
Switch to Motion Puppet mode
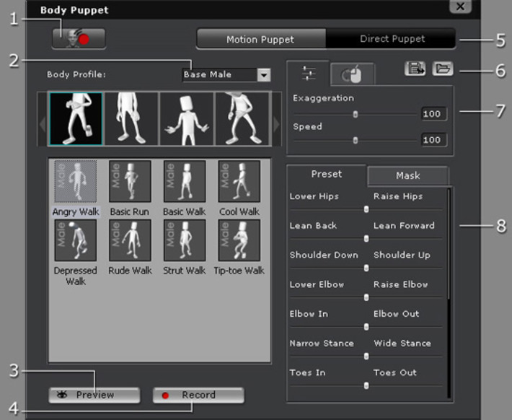(260, 39)
